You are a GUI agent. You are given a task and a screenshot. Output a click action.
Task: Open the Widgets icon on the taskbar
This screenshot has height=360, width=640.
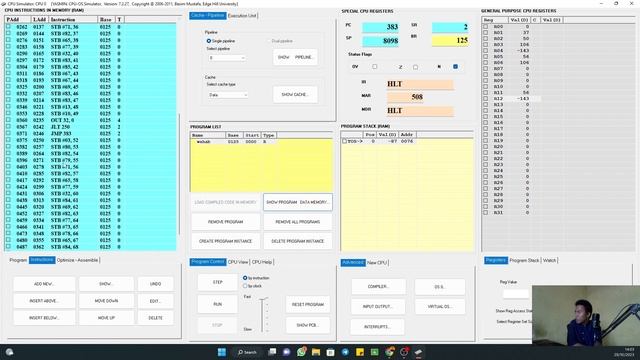(9, 352)
